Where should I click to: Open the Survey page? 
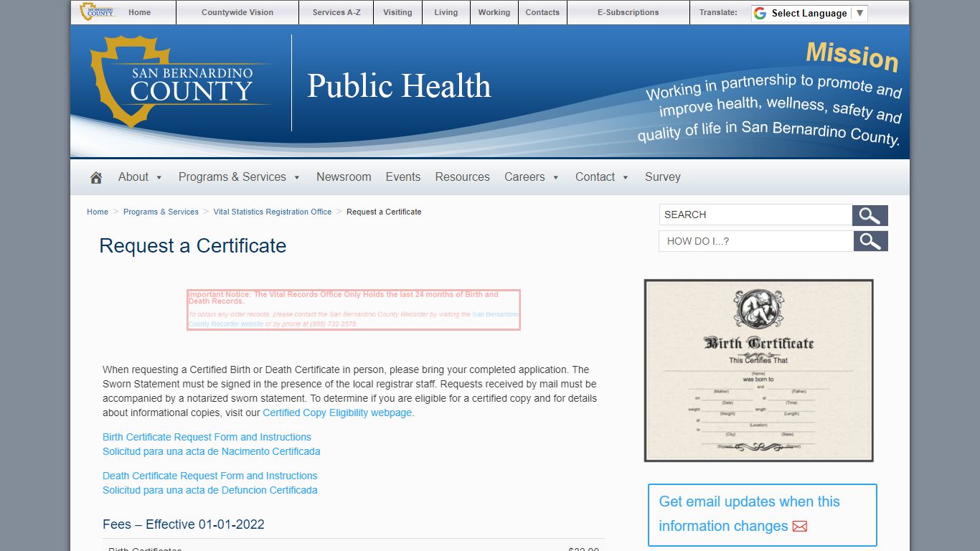[x=663, y=176]
